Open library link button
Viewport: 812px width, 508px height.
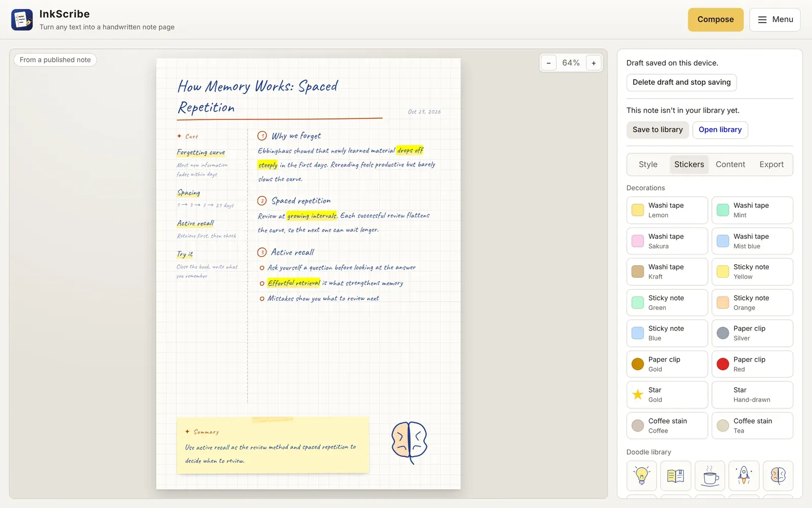720,130
